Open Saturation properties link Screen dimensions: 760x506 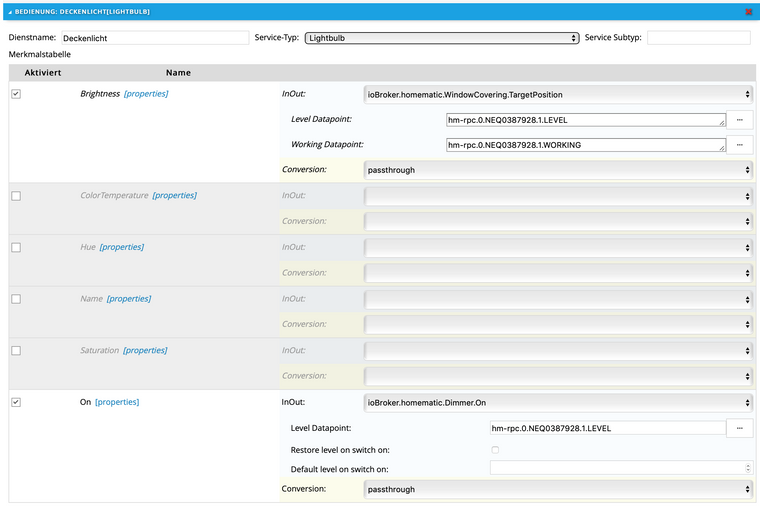(145, 351)
